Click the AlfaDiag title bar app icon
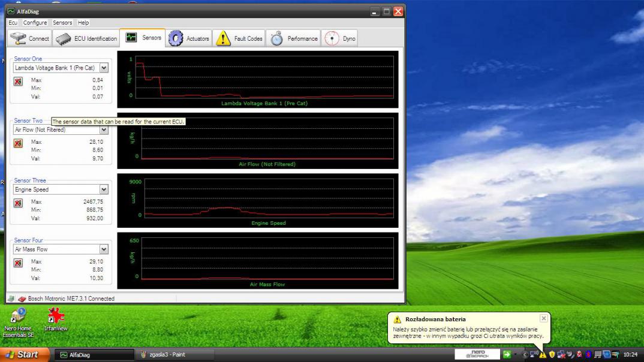Image resolution: width=644 pixels, height=362 pixels. tap(11, 11)
